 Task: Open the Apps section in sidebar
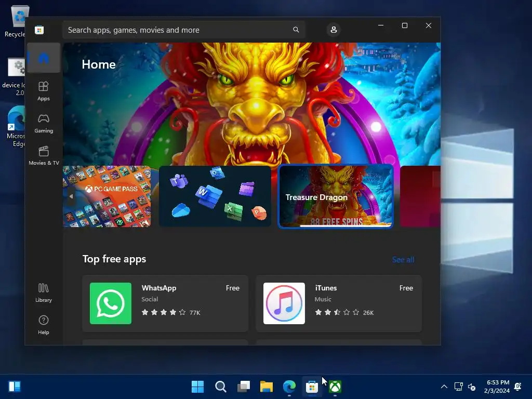pos(44,91)
